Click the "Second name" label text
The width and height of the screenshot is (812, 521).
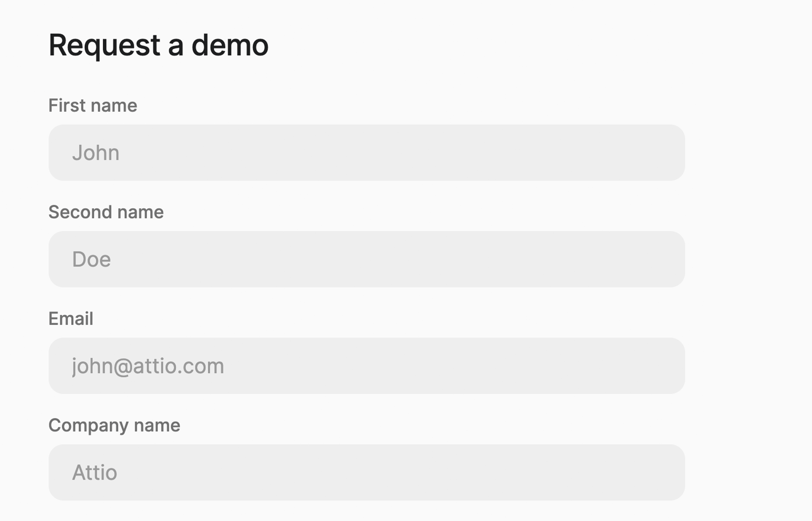tap(106, 212)
